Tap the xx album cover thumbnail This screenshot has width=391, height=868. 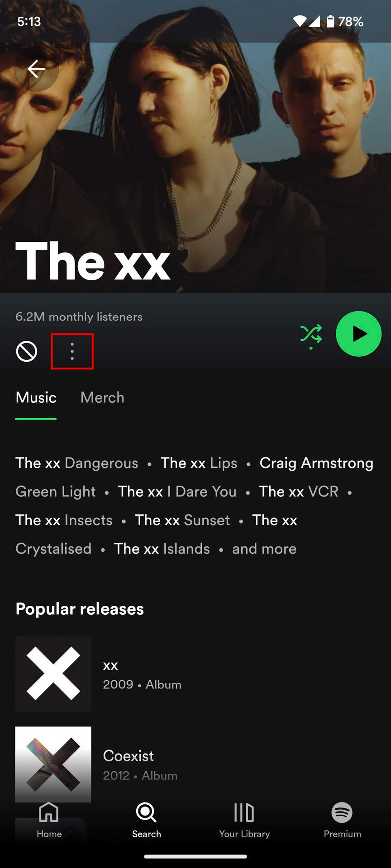click(53, 674)
